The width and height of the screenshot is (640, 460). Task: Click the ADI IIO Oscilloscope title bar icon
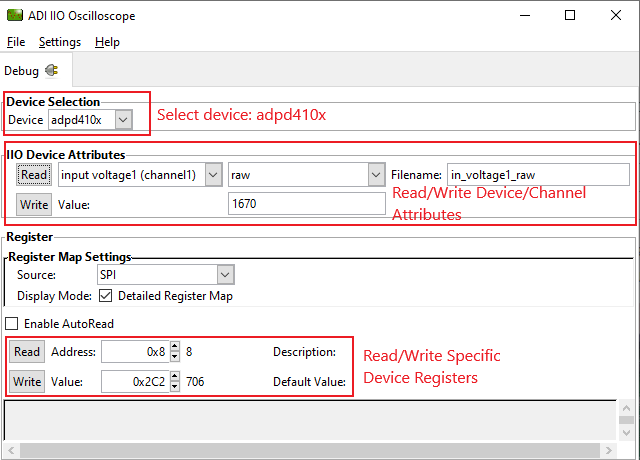(15, 16)
